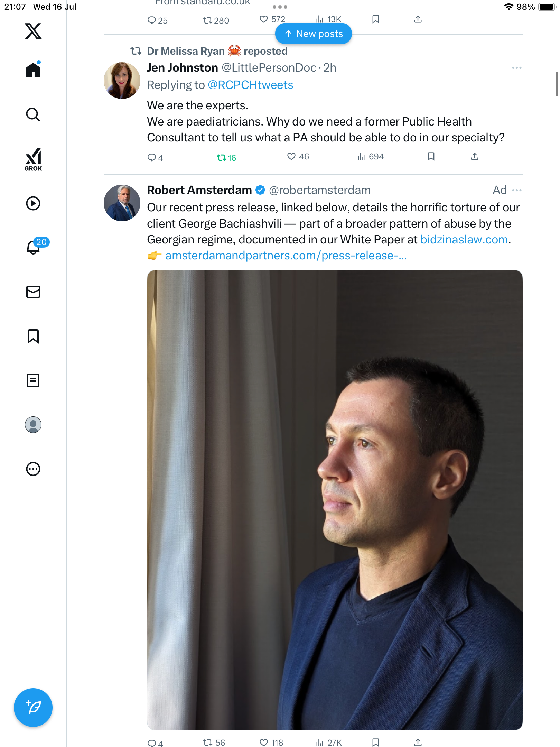
Task: Go to Home via the house icon
Action: (x=33, y=70)
